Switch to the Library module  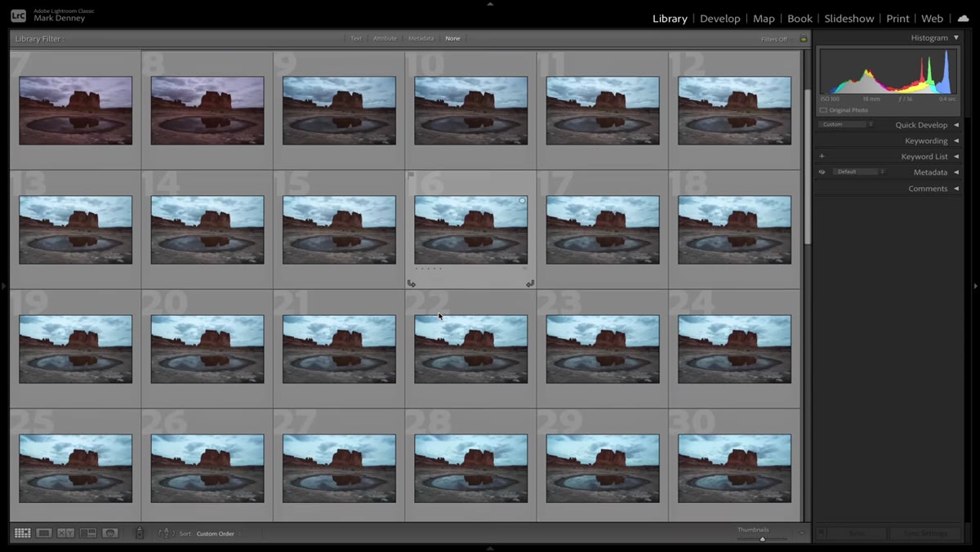pyautogui.click(x=670, y=18)
